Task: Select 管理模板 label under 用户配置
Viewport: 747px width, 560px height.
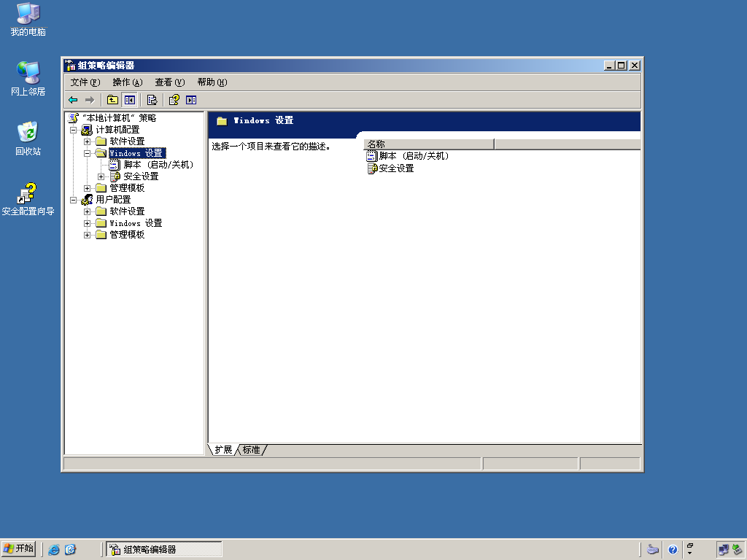Action: (127, 235)
